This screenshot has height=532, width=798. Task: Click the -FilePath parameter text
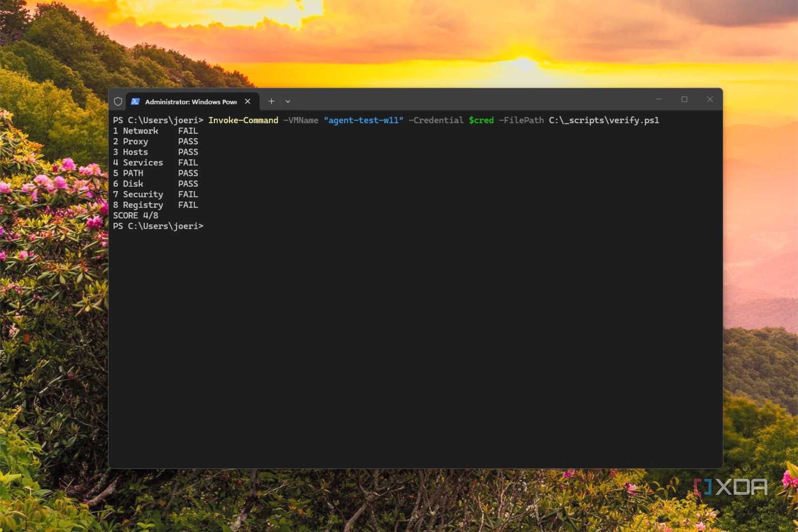coord(521,120)
